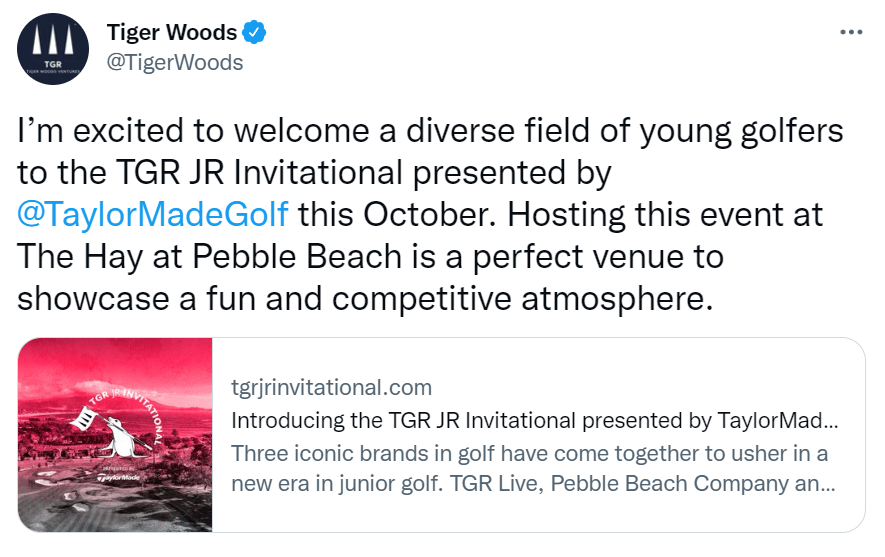This screenshot has height=557, width=885.
Task: Open the @TaylorMadeGolf mention
Action: tap(152, 215)
